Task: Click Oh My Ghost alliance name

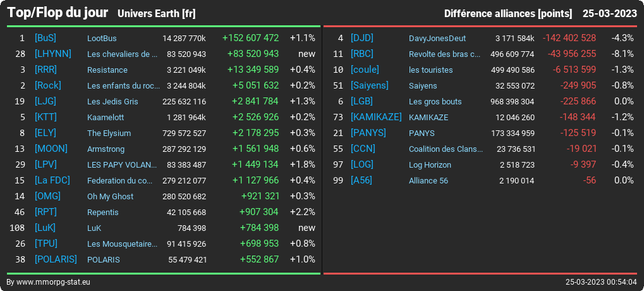Action: coord(110,197)
